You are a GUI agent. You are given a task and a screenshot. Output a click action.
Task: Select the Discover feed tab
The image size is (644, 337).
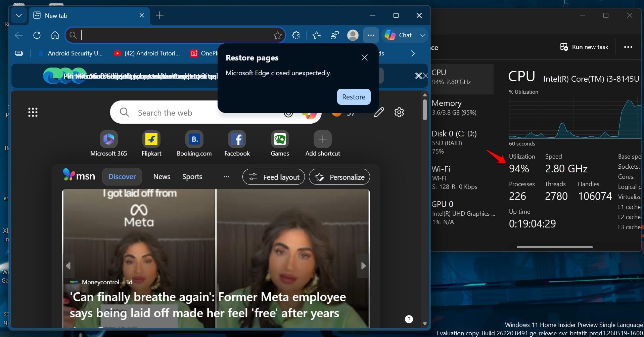(122, 177)
